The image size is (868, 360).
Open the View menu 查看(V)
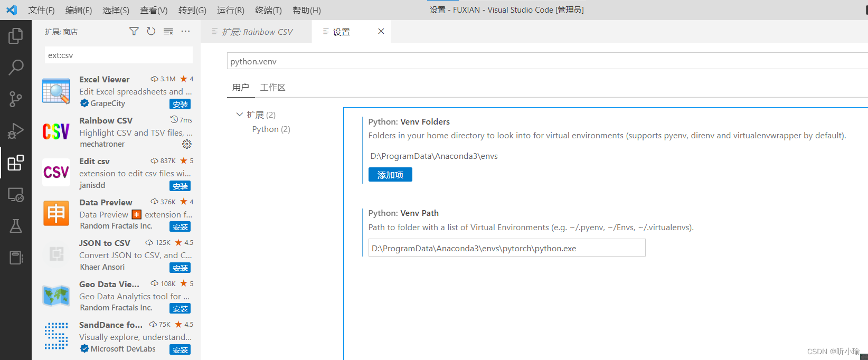click(x=154, y=10)
